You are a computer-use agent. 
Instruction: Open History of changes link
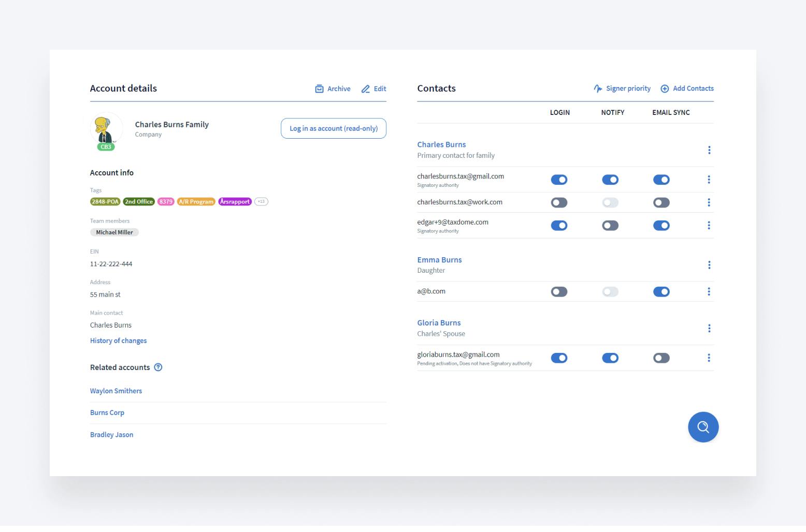click(x=118, y=341)
